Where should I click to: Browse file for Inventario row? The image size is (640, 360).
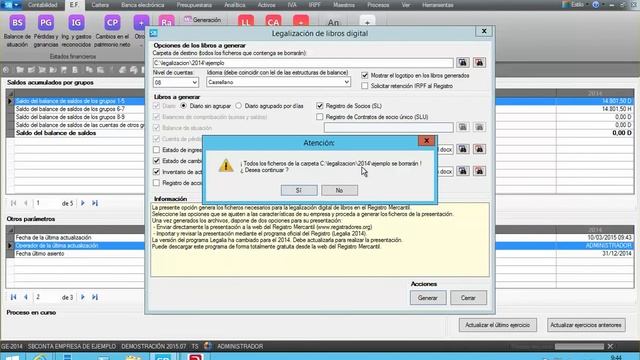pyautogui.click(x=462, y=171)
